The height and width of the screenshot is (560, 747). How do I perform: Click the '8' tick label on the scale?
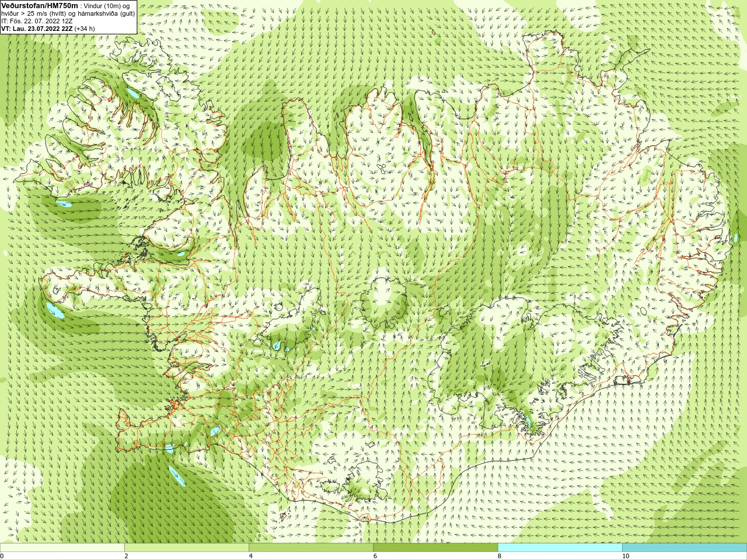pyautogui.click(x=500, y=556)
